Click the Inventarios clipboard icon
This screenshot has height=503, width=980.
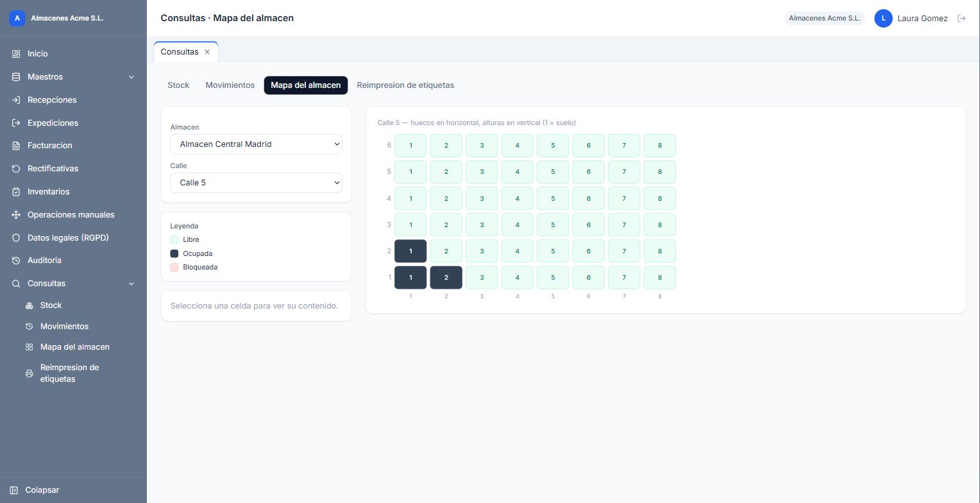click(x=16, y=192)
